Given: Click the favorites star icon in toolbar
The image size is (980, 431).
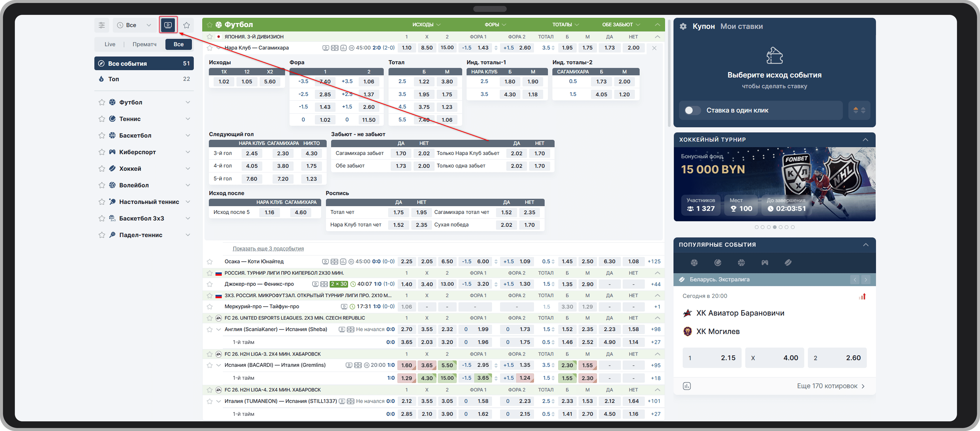Looking at the screenshot, I should coord(186,25).
